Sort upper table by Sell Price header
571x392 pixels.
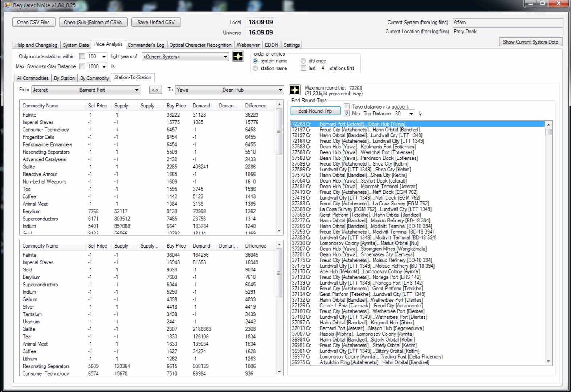pos(97,106)
